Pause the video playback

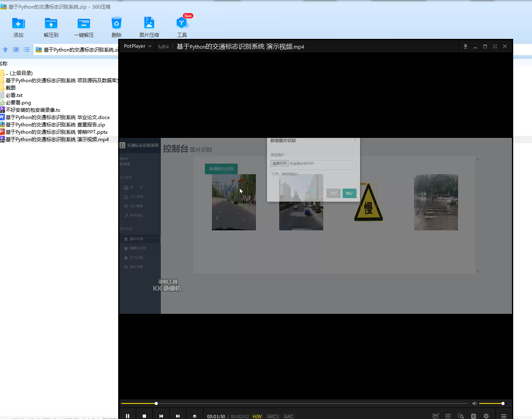tap(128, 416)
